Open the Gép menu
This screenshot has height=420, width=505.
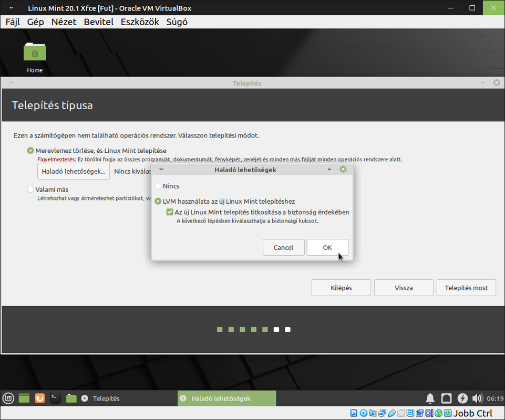pos(35,22)
